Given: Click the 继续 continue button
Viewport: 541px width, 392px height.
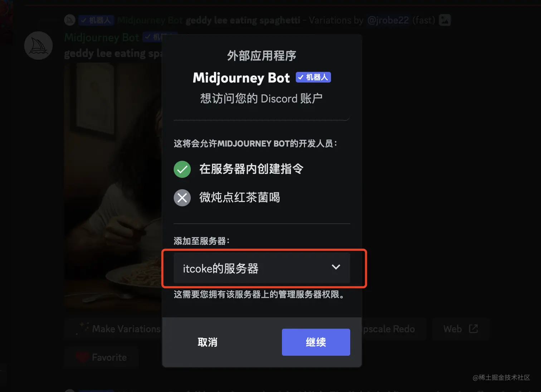Looking at the screenshot, I should (x=316, y=342).
